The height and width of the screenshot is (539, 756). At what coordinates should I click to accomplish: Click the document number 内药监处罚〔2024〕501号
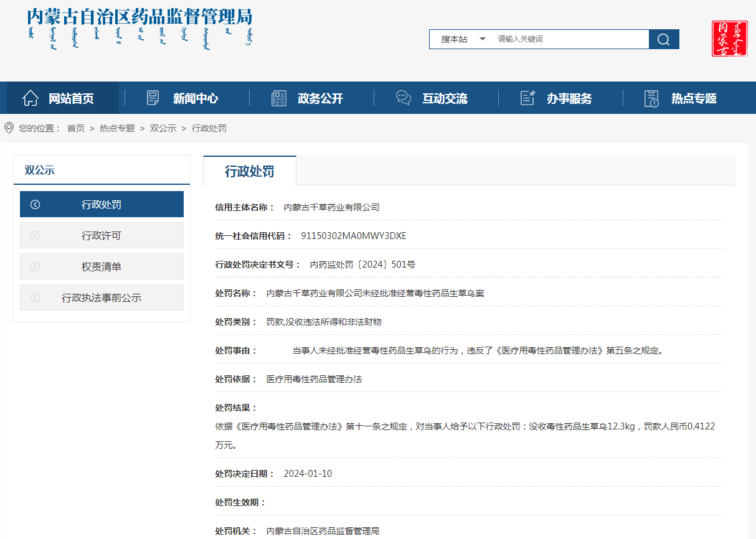coord(362,265)
